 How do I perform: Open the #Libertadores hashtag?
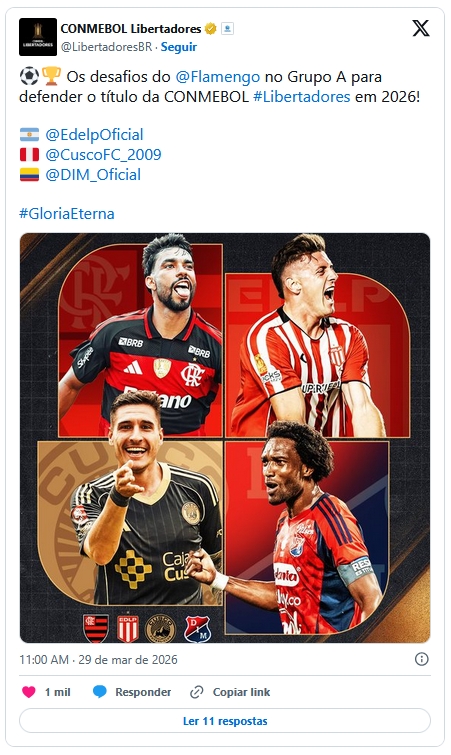302,97
